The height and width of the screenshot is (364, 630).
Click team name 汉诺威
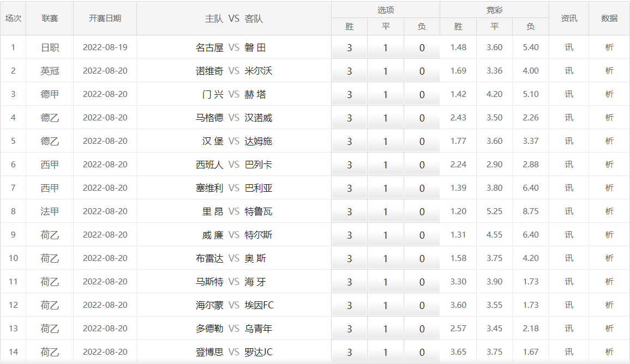[x=259, y=118]
